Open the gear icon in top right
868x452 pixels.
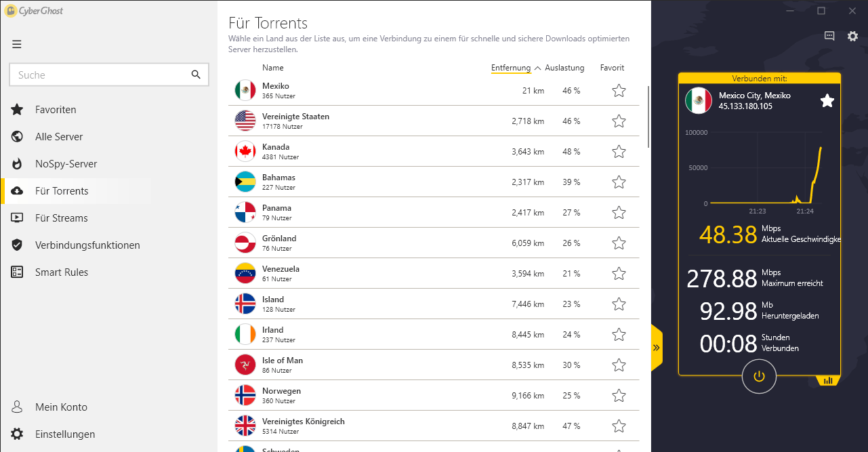(853, 36)
